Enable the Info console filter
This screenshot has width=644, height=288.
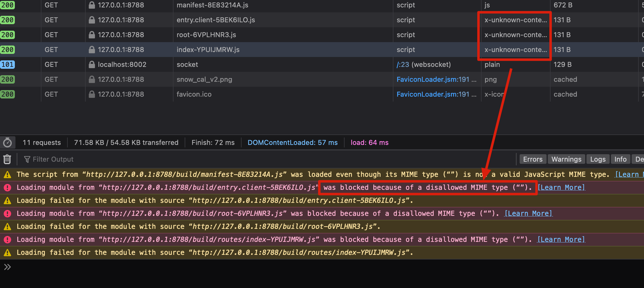(620, 159)
